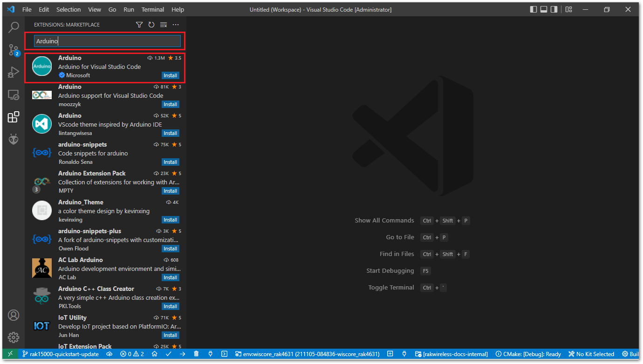This screenshot has height=364, width=643.
Task: Open IoT Utility extension title
Action: pyautogui.click(x=72, y=317)
